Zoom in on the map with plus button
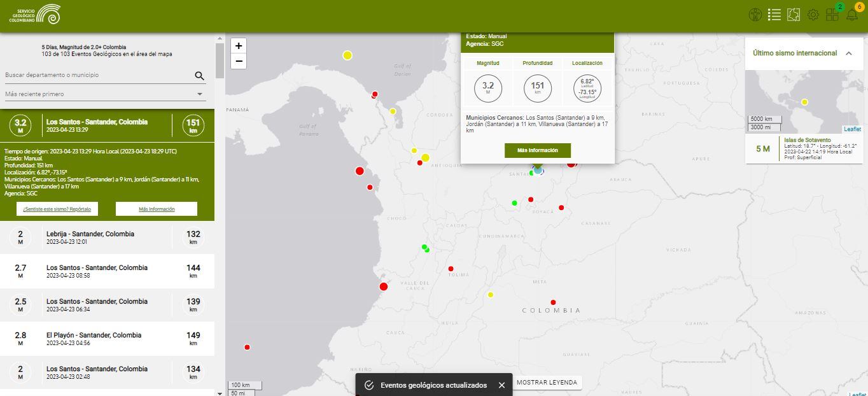 click(239, 46)
